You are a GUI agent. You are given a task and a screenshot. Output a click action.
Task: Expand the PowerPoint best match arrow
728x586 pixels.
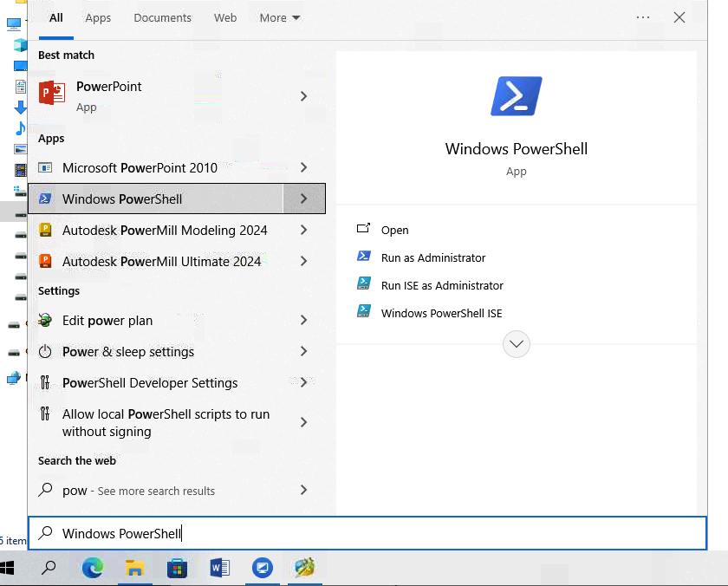coord(303,96)
